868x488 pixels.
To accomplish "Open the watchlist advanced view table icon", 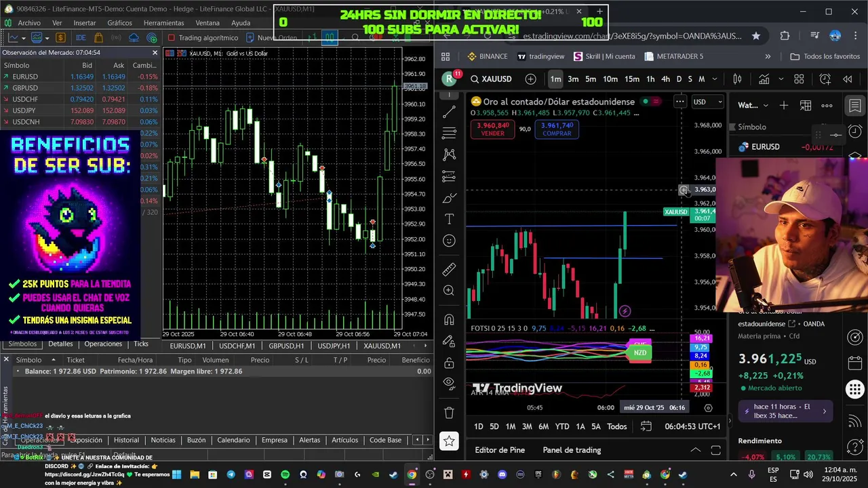I will (806, 105).
